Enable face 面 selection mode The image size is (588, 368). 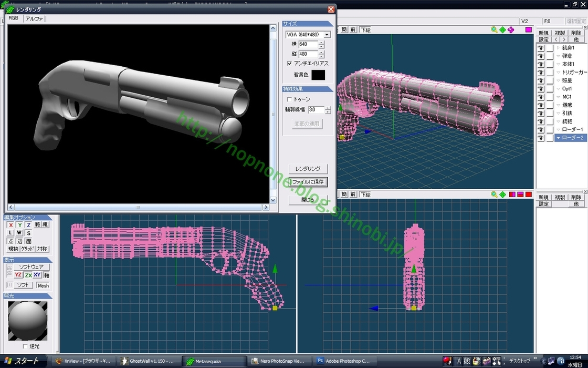point(28,241)
